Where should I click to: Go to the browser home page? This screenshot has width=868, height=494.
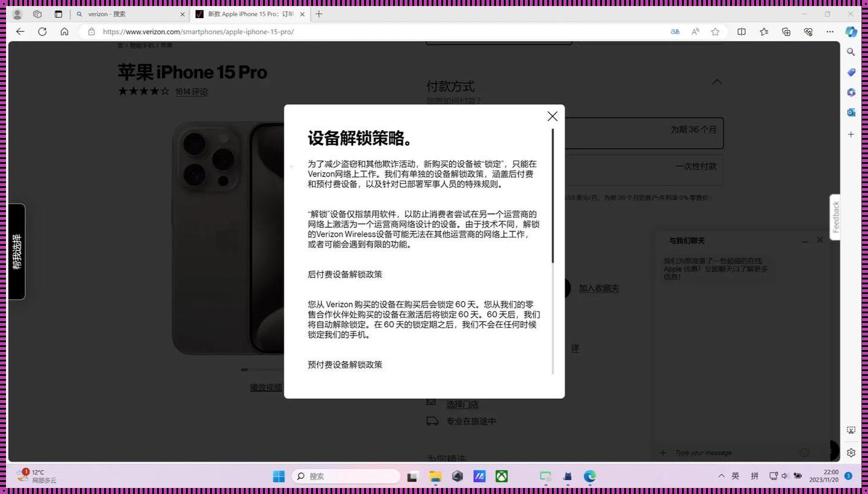pyautogui.click(x=64, y=31)
